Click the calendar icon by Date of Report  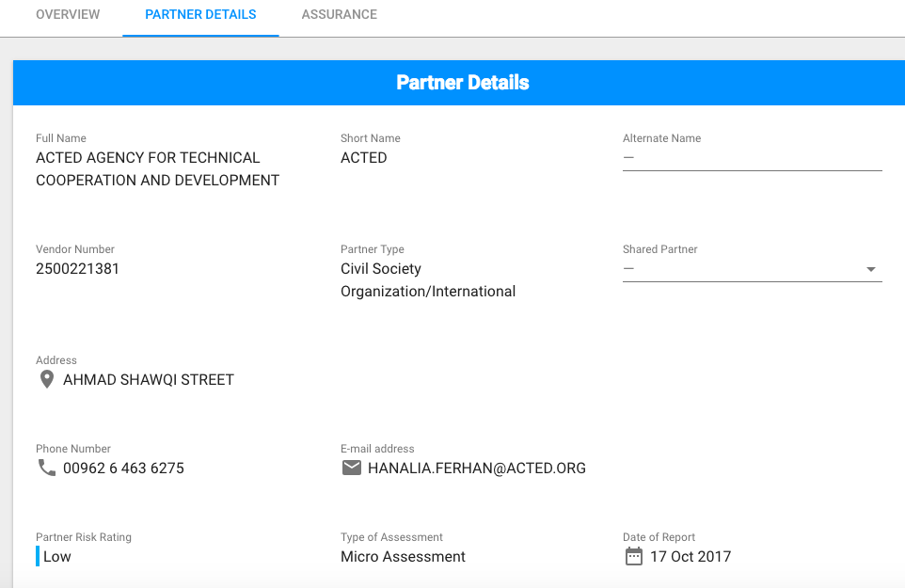[x=634, y=556]
